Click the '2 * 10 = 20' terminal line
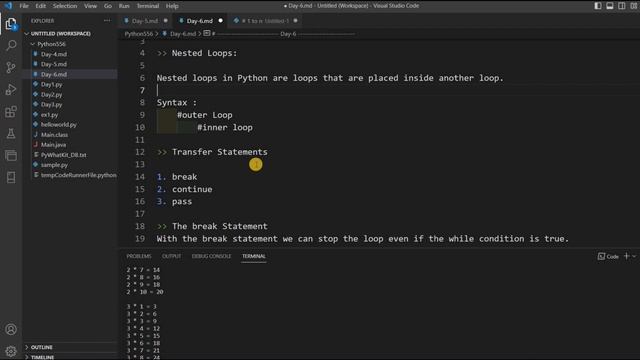640x360 pixels. (x=145, y=292)
